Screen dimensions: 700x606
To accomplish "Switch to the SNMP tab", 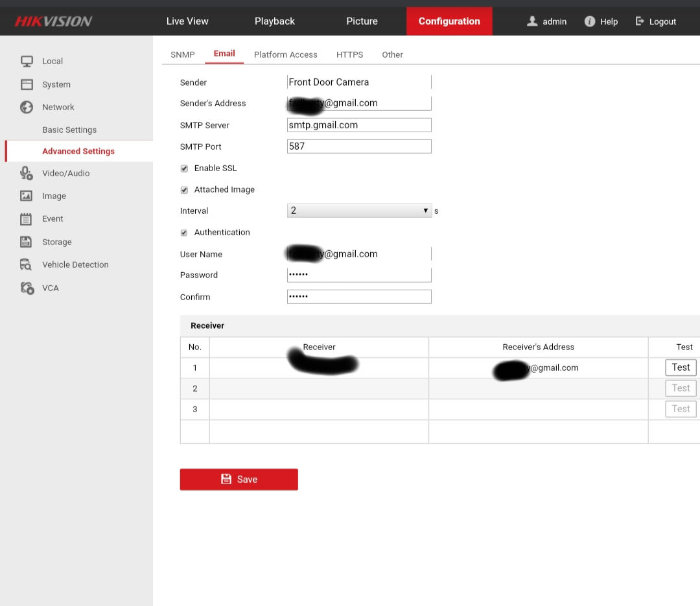I will click(x=182, y=55).
